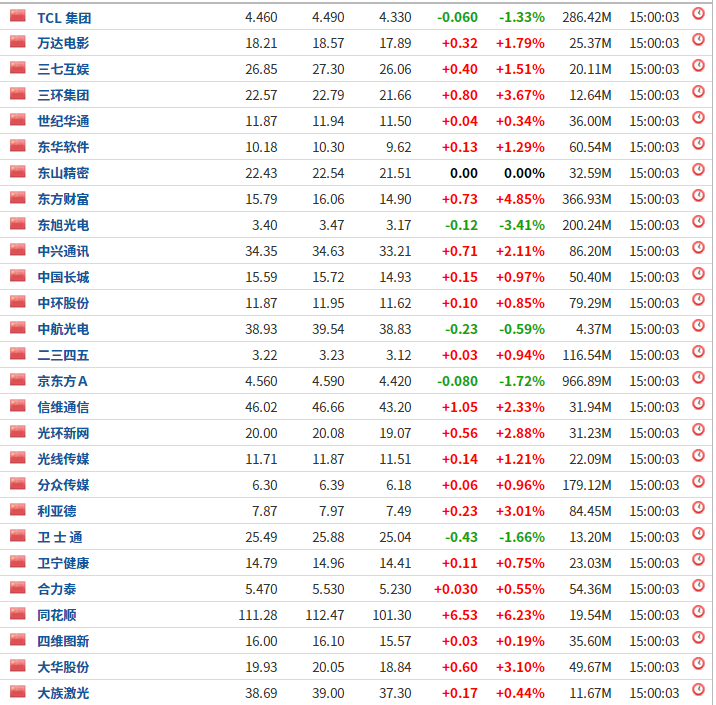Open the 三环集团 stock page
Image resolution: width=716 pixels, height=705 pixels.
point(63,95)
